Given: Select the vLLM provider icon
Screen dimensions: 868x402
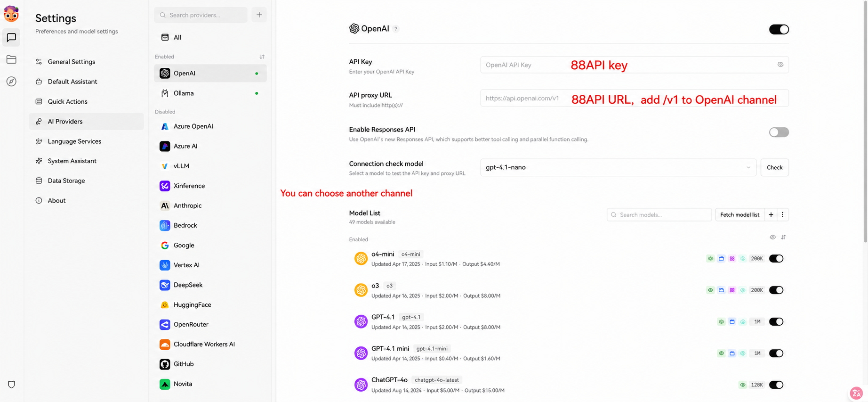Looking at the screenshot, I should [165, 166].
